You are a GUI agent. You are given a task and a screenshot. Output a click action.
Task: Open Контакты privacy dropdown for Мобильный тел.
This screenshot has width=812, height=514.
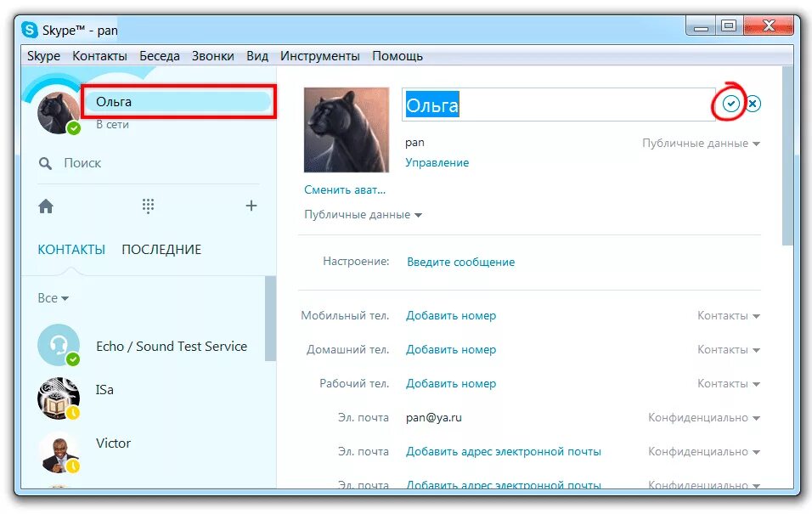pyautogui.click(x=729, y=315)
